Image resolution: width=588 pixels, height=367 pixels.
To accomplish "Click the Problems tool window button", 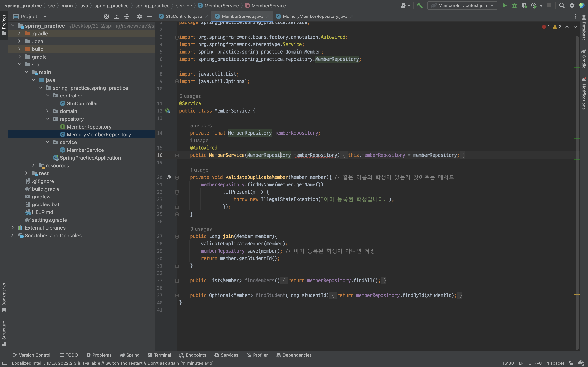I will coord(99,355).
